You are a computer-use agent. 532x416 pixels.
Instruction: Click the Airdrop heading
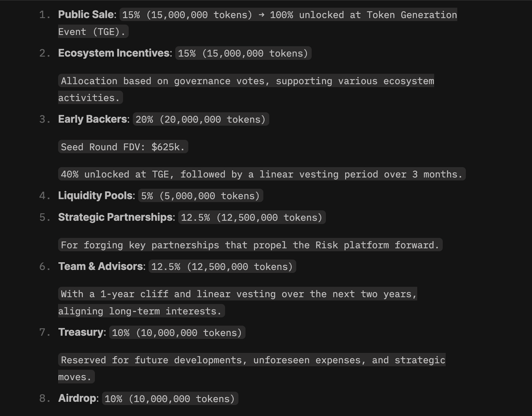coord(78,399)
